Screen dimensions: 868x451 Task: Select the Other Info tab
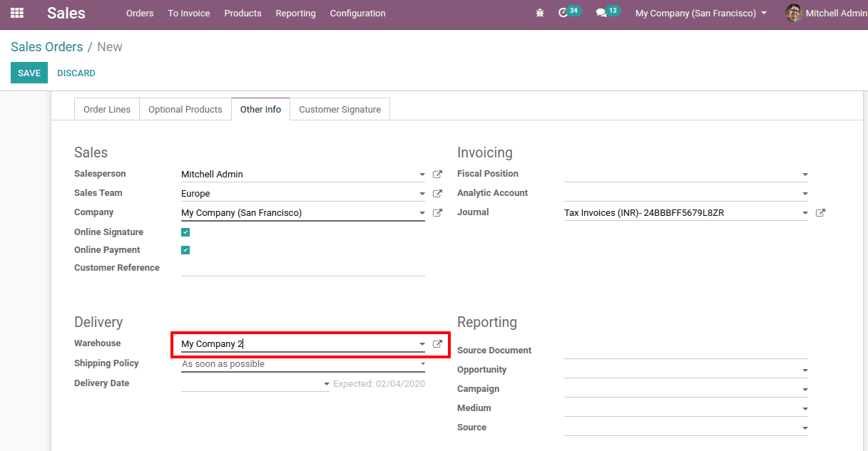[260, 109]
